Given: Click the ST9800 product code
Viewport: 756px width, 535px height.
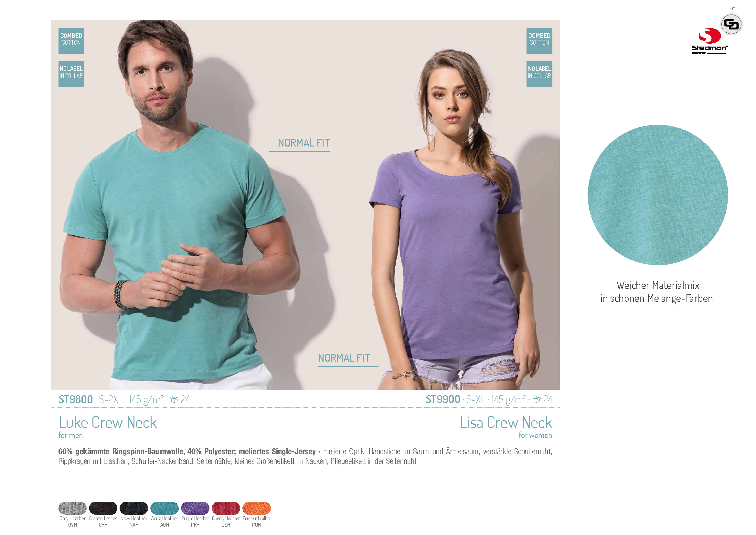Looking at the screenshot, I should coord(75,399).
